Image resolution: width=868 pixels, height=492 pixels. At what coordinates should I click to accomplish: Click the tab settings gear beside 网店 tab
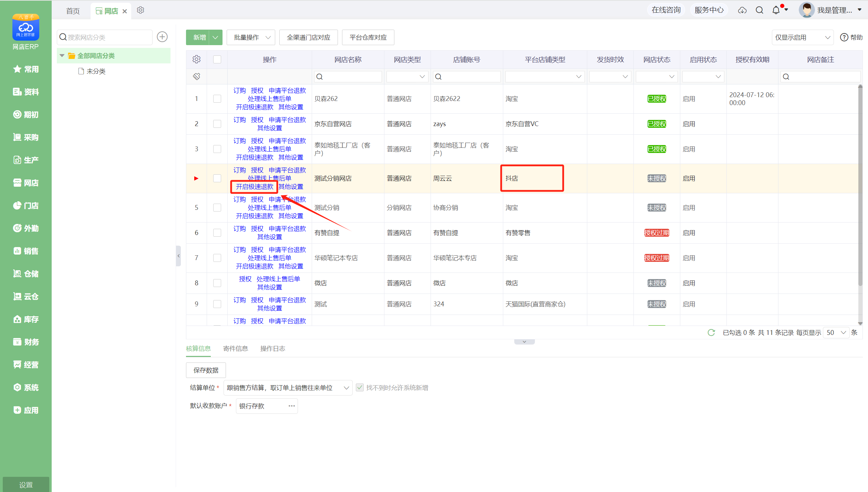click(140, 10)
